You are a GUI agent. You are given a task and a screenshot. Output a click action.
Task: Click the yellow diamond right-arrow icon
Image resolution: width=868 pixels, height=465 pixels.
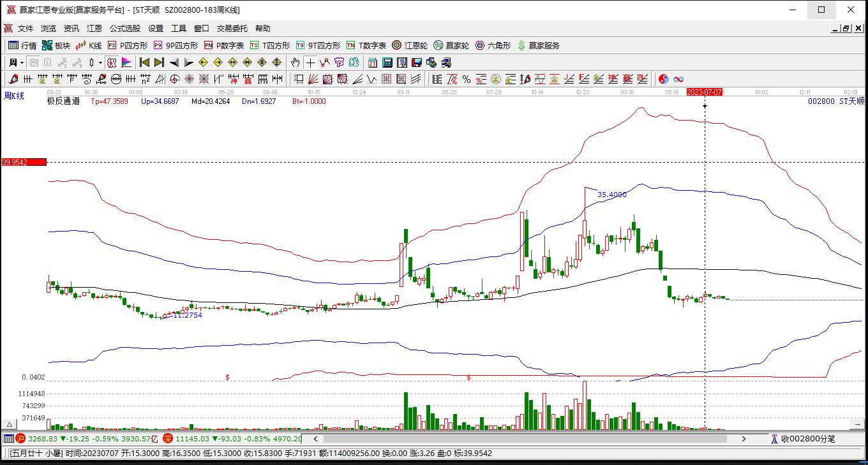[x=218, y=63]
